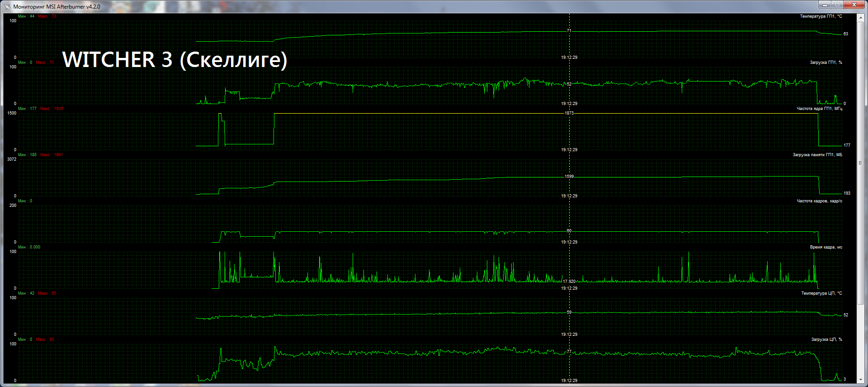This screenshot has width=868, height=387.
Task: Click the '71' GPU temperature cursor value
Action: tap(569, 31)
